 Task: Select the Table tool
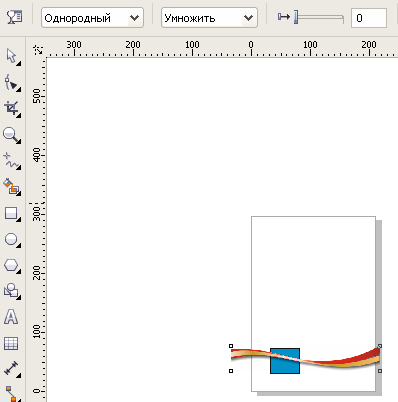coord(11,343)
